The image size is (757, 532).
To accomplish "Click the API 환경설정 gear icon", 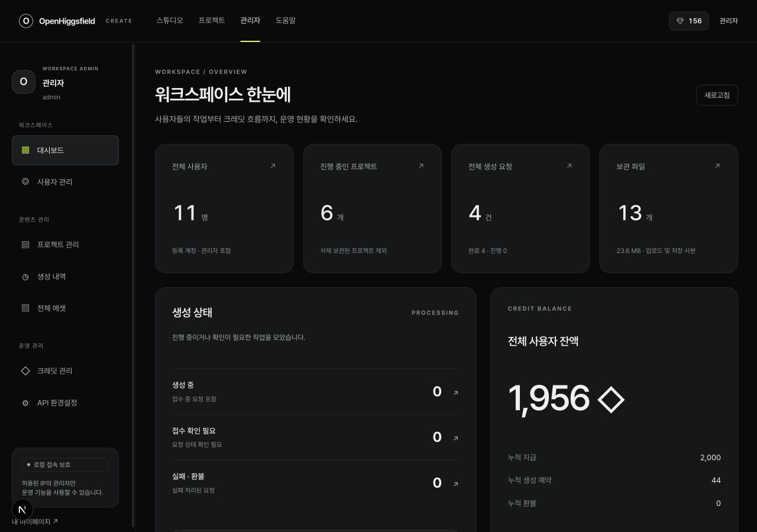I will click(25, 403).
